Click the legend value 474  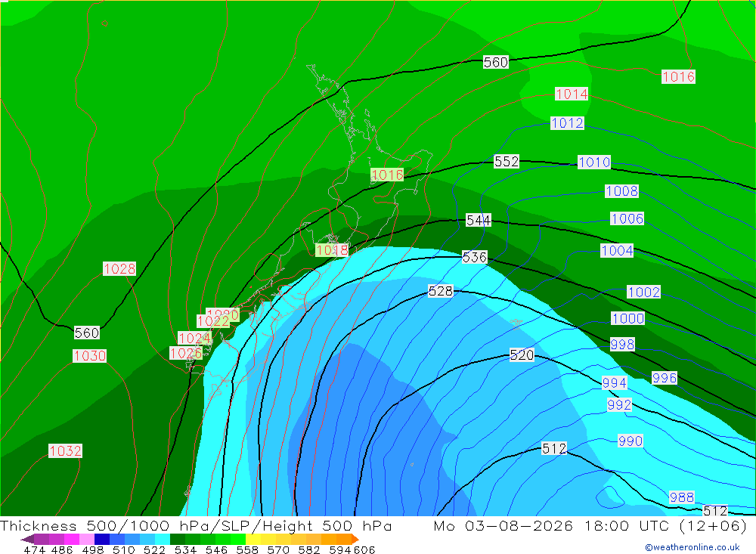click(34, 549)
